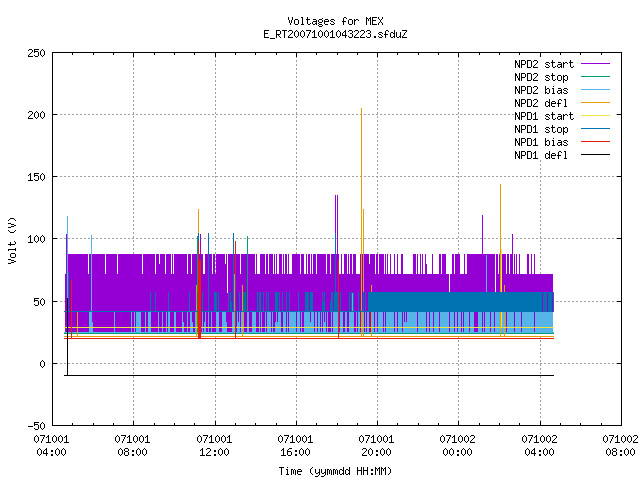Click the y-axis tick value -50

[x=36, y=426]
